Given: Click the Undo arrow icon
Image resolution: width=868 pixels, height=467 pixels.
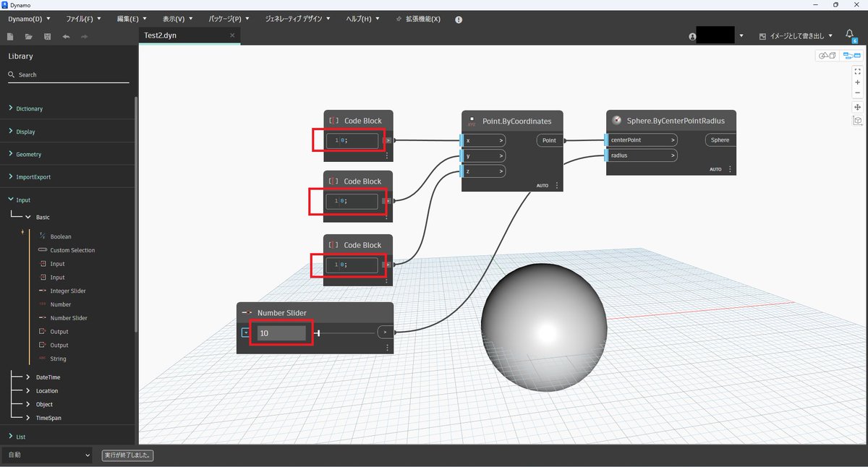Looking at the screenshot, I should 66,36.
